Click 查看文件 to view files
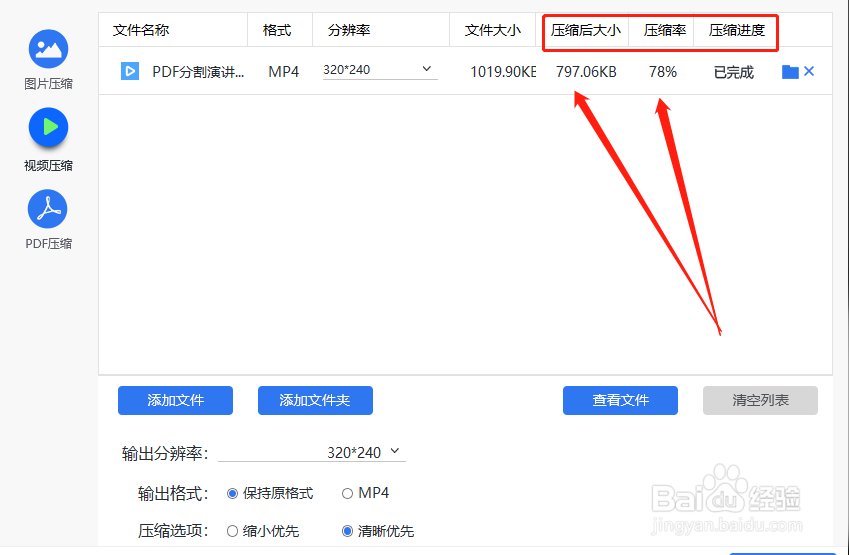This screenshot has width=849, height=555. 621,400
